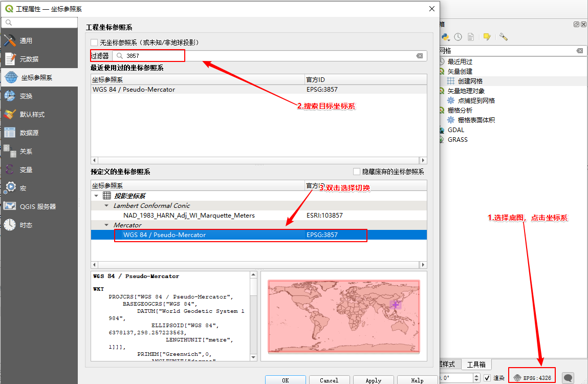The image size is (588, 384).
Task: Enable the 无坐标参照系 checkbox
Action: point(94,42)
